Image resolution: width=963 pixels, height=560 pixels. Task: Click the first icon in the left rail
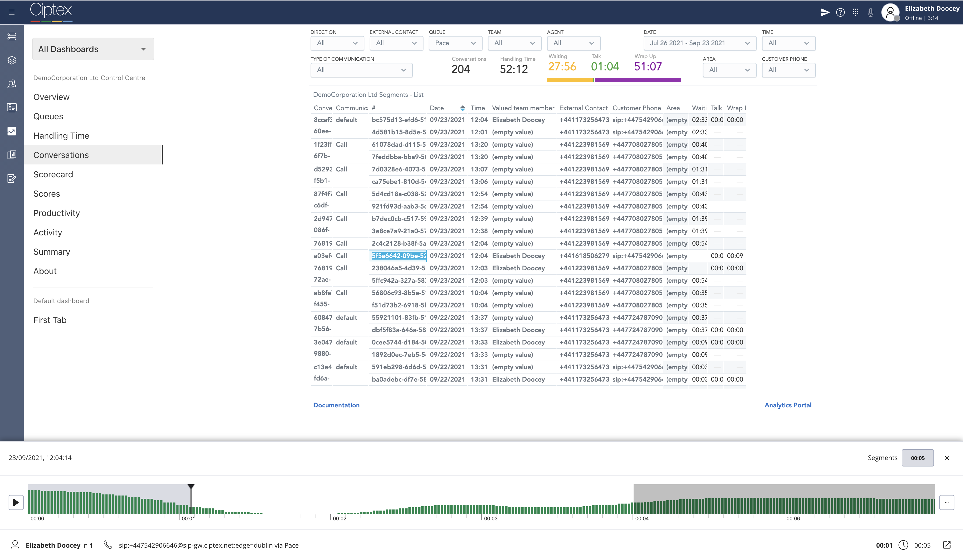(12, 37)
